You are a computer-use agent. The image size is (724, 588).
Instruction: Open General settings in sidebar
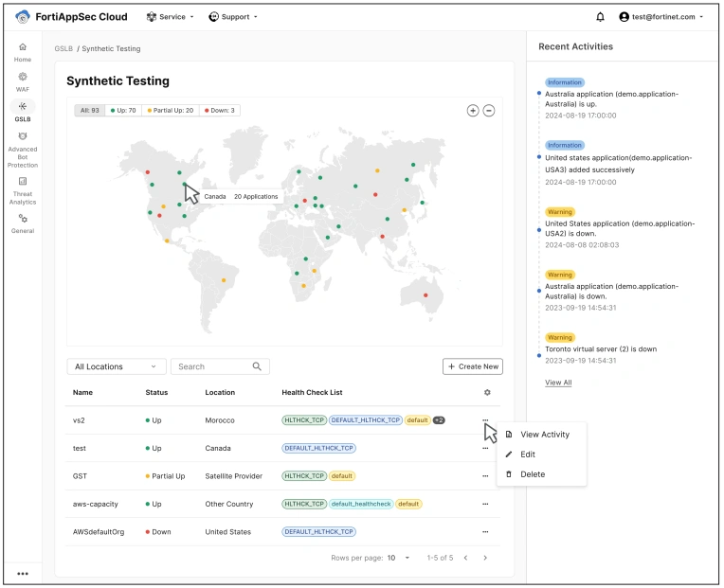click(23, 223)
